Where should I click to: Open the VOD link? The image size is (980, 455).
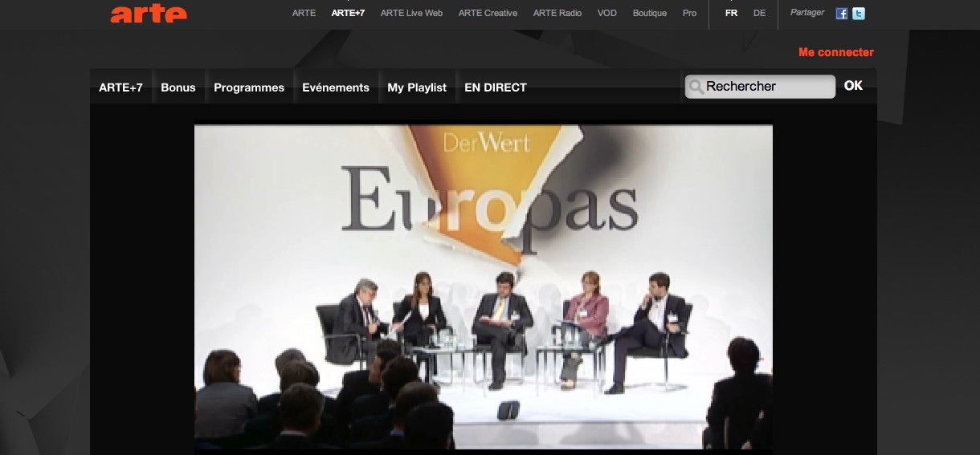pyautogui.click(x=607, y=14)
